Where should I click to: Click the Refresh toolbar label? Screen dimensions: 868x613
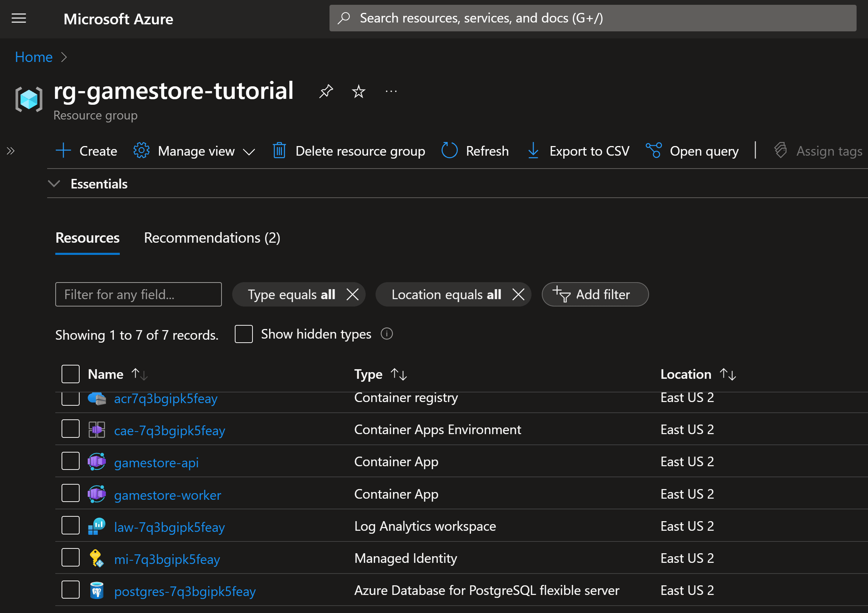click(487, 151)
